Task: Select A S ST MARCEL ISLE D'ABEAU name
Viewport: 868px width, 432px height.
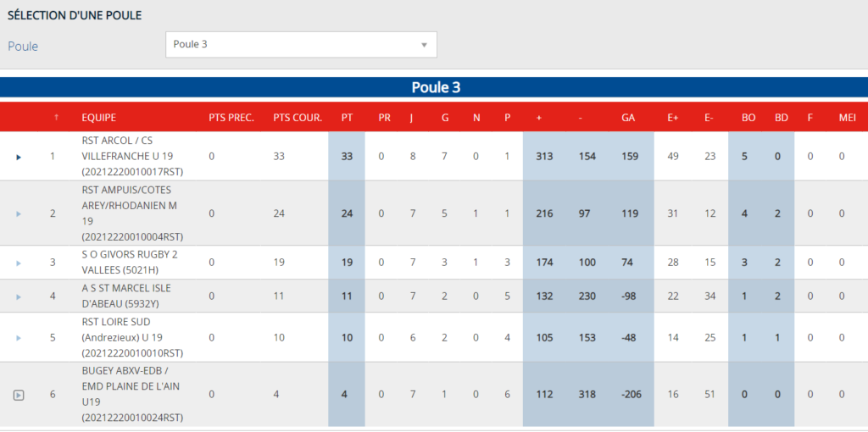Action: point(127,296)
